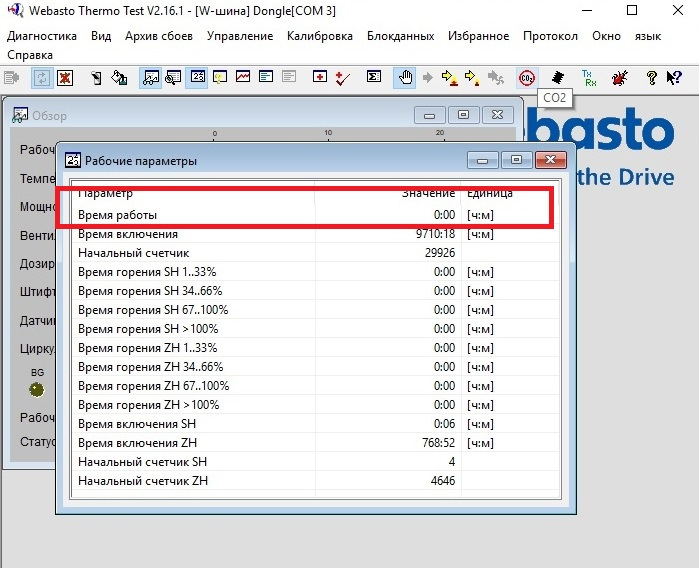Open the Калибровка menu
Image resolution: width=699 pixels, height=568 pixels.
pos(319,36)
